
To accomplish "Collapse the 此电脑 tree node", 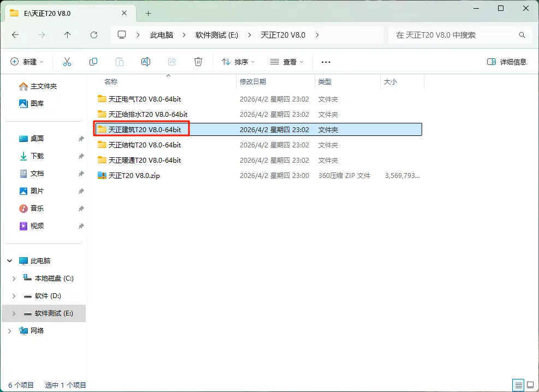I will [10, 261].
